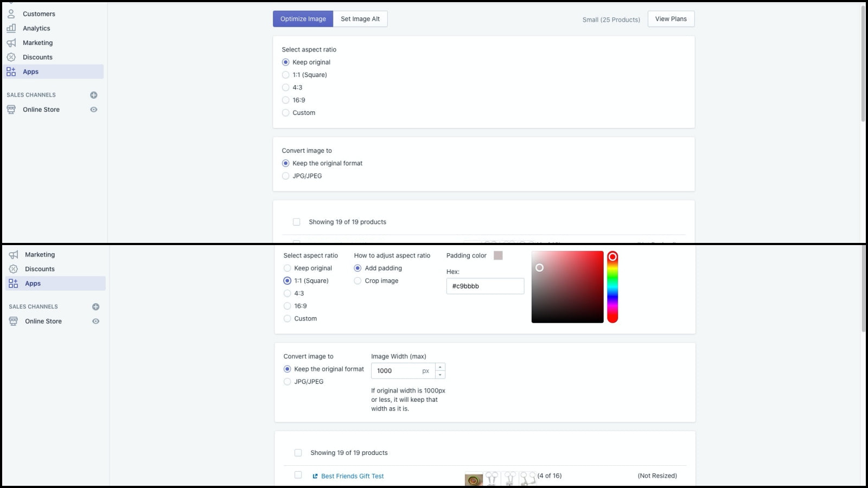Screen dimensions: 868x488
Task: Select the 1:1 Square aspect ratio
Action: coord(287,281)
